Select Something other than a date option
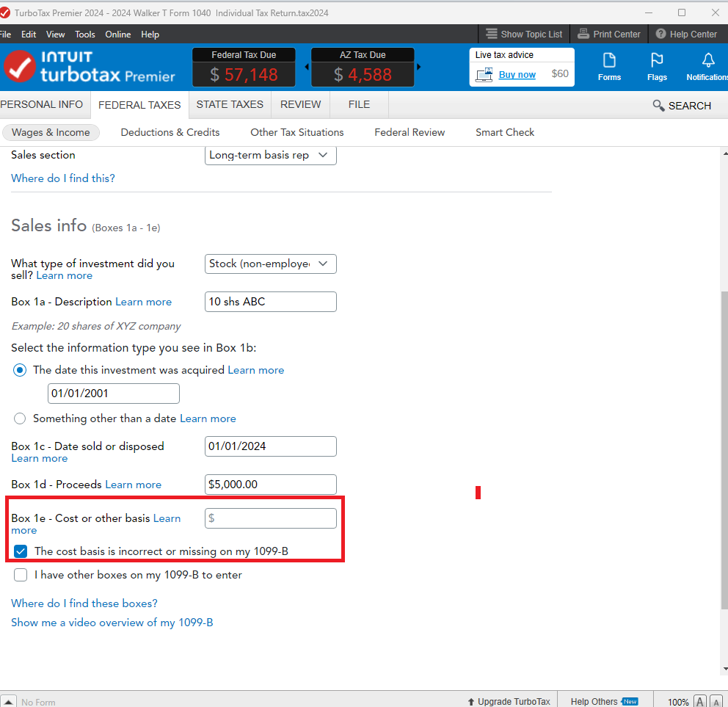Screen dimensions: 728x707 click(x=20, y=418)
